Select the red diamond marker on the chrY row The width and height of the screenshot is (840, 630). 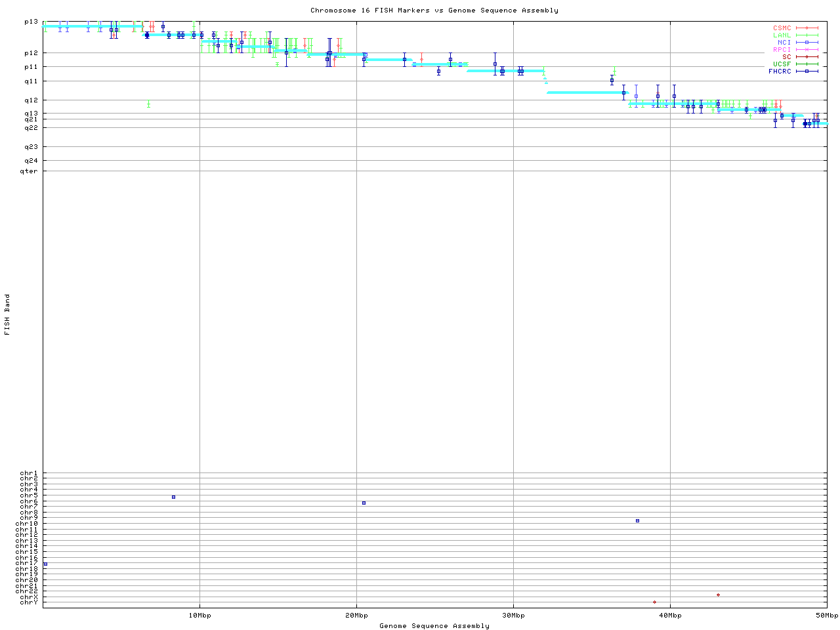tap(654, 602)
